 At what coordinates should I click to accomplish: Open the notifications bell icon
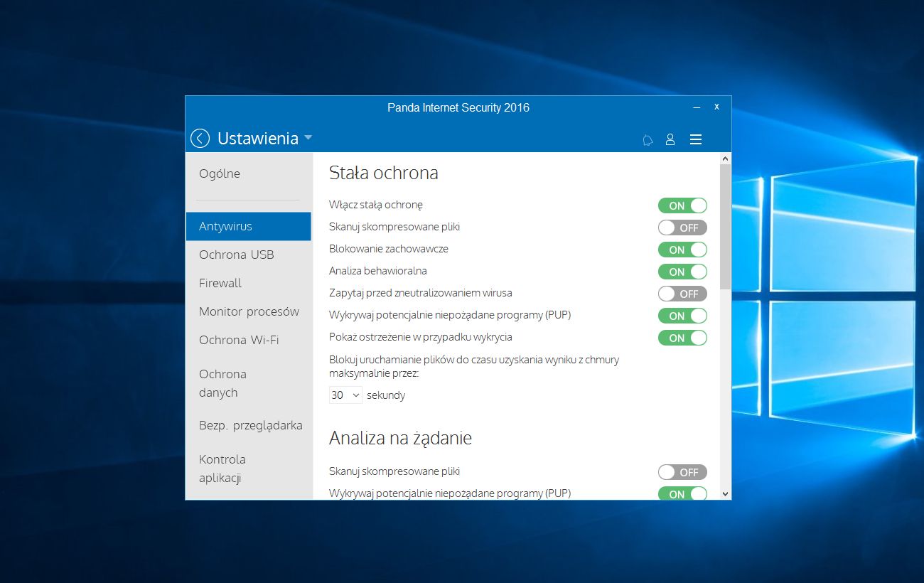[x=648, y=139]
